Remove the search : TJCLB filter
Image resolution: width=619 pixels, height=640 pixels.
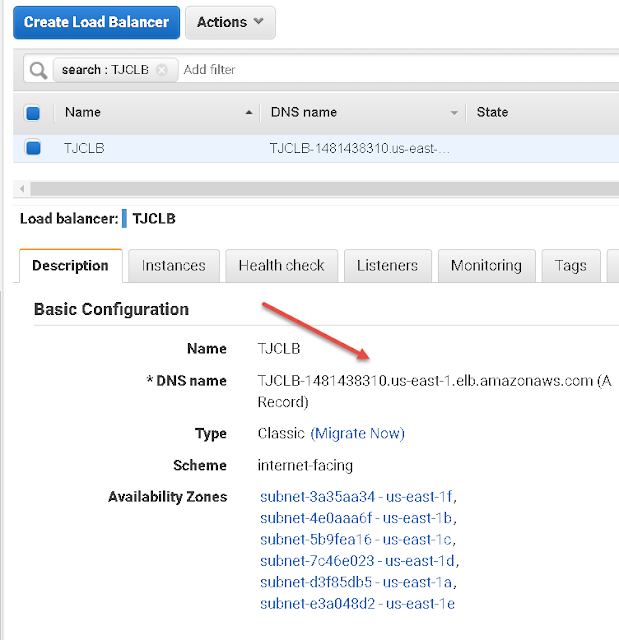[x=162, y=70]
